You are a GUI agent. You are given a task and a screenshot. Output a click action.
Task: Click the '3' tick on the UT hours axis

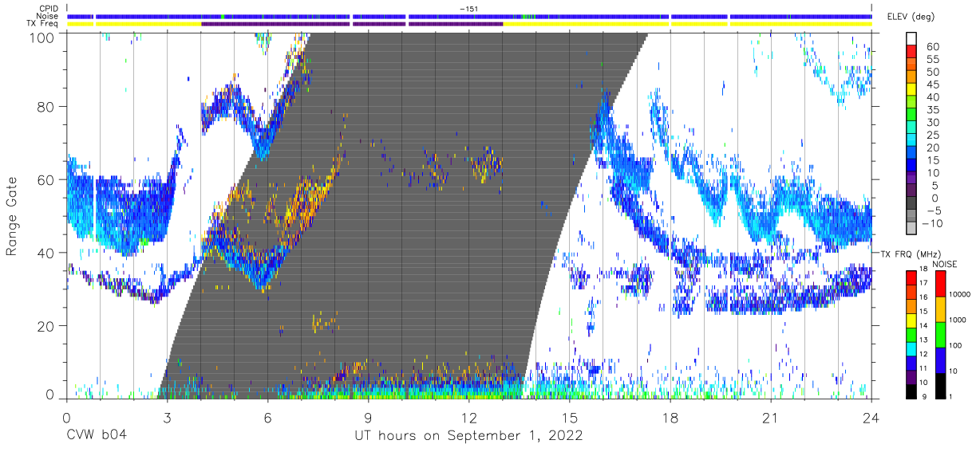(x=167, y=419)
